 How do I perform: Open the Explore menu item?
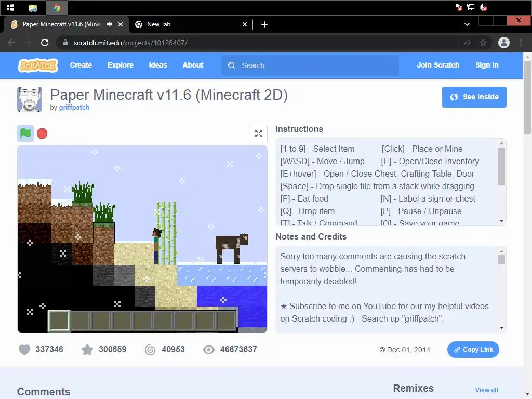coord(121,65)
